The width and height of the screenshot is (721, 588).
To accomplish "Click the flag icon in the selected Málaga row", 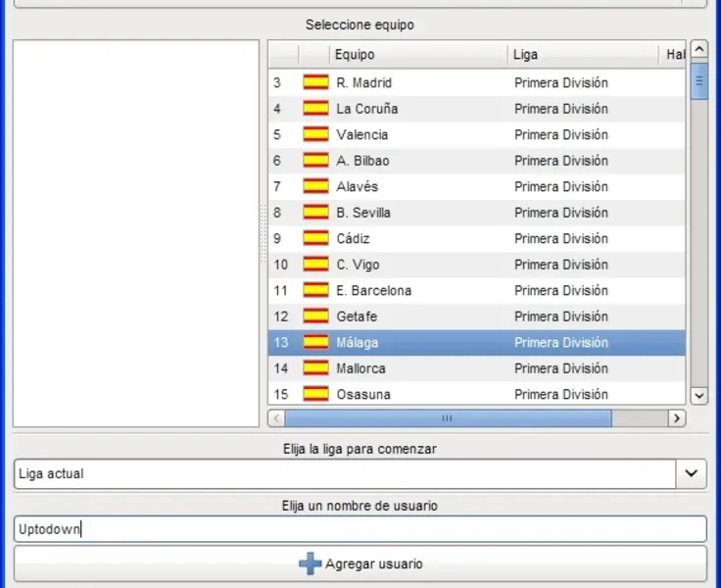I will pos(315,342).
